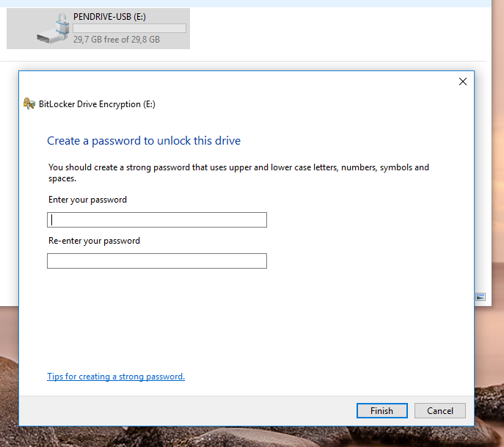Open tips for creating a strong password
The height and width of the screenshot is (447, 504).
pyautogui.click(x=116, y=377)
